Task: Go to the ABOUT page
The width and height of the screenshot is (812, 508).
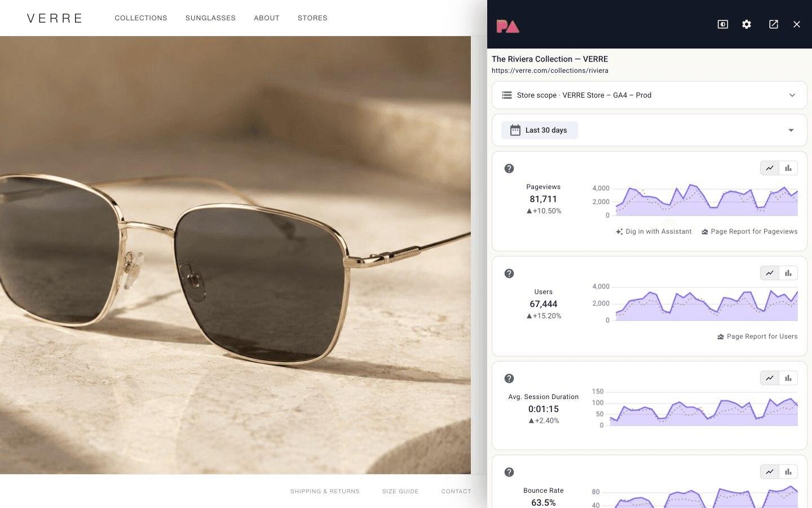Action: (267, 18)
